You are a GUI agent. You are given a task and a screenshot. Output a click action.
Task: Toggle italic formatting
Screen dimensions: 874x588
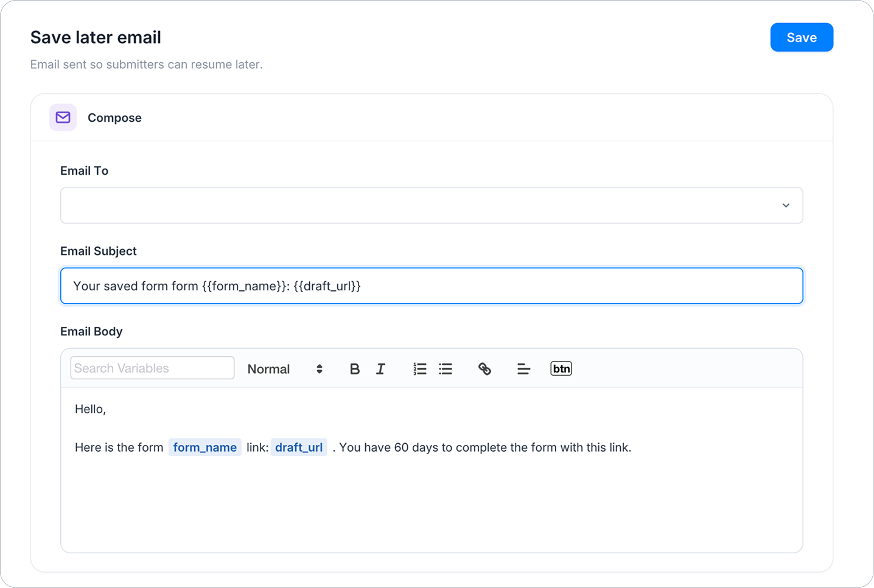380,369
